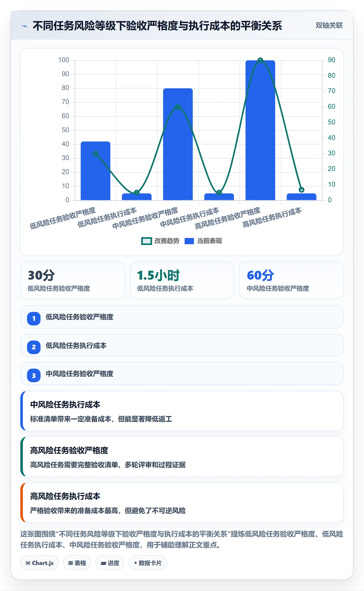Click text 严格验收带来的准备成本最高，但避免了不可逆风险

click(x=108, y=511)
